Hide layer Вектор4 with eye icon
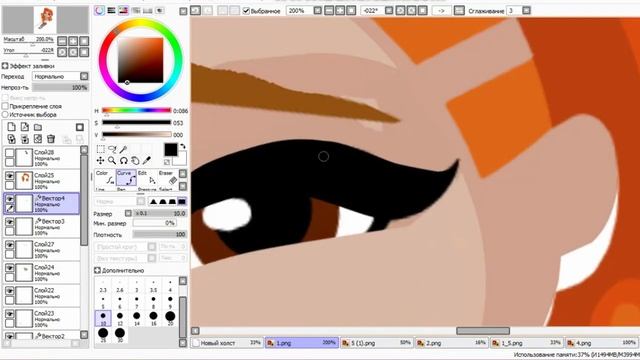The image size is (640, 360). tap(9, 199)
